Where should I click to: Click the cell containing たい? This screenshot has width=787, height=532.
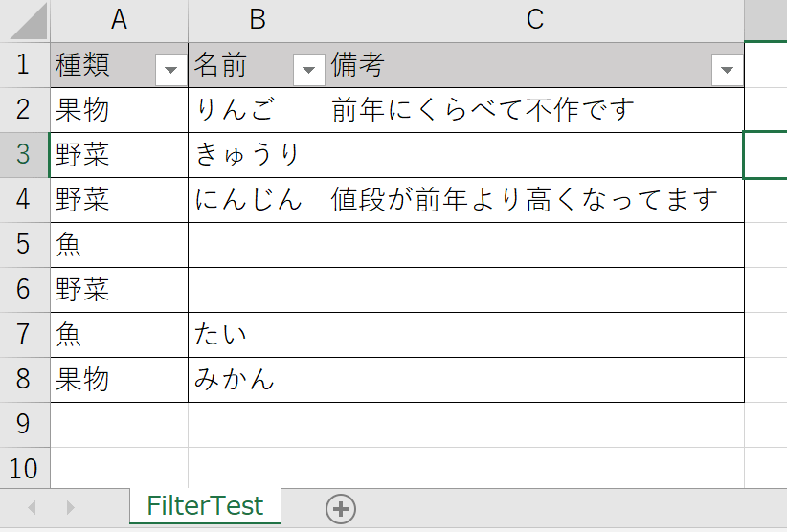click(257, 335)
